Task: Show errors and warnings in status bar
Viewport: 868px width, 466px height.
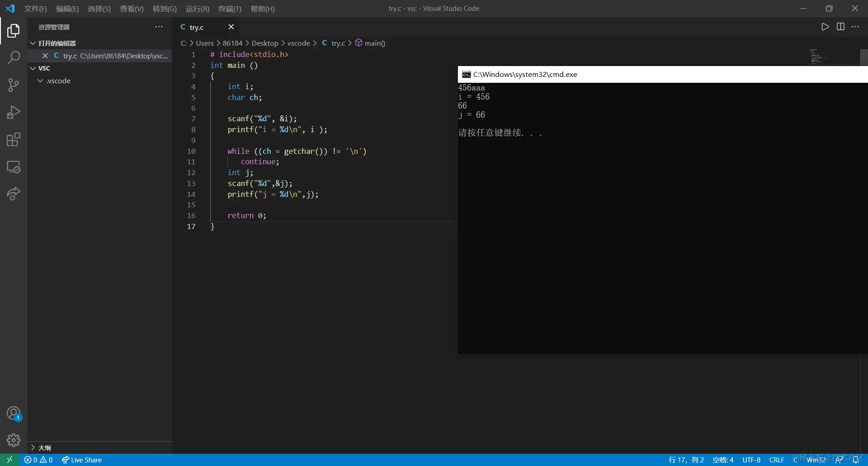Action: coord(38,460)
